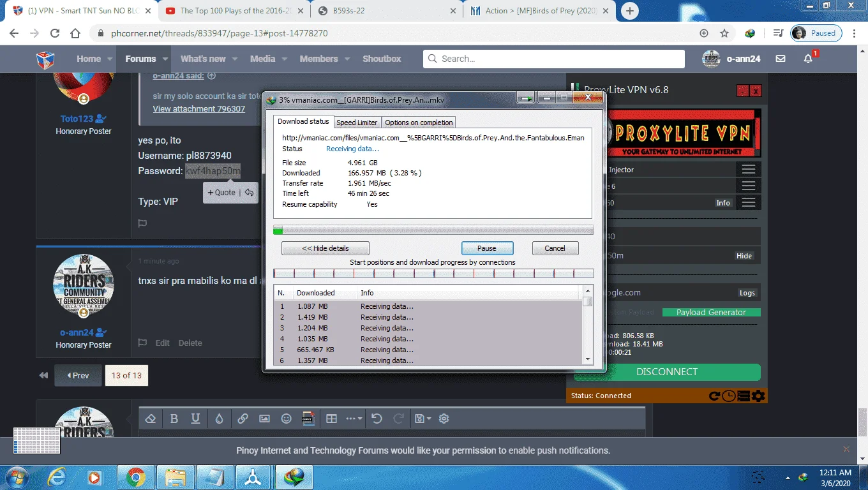Image resolution: width=868 pixels, height=490 pixels.
Task: Open the editor more options dropdown
Action: [354, 419]
